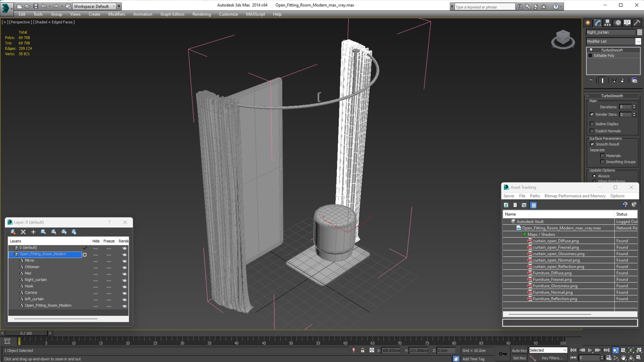This screenshot has height=362, width=644.
Task: Click Refresh icon in Asset Tracking
Action: click(506, 205)
